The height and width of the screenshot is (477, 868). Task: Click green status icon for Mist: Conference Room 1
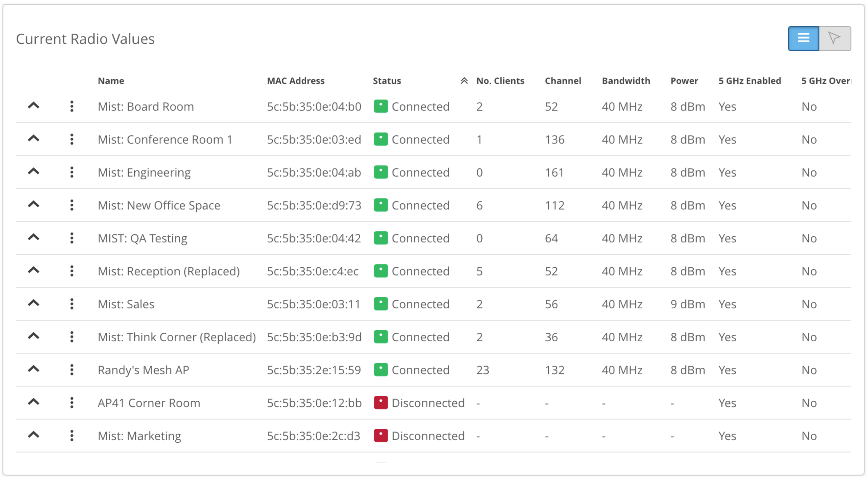(380, 139)
